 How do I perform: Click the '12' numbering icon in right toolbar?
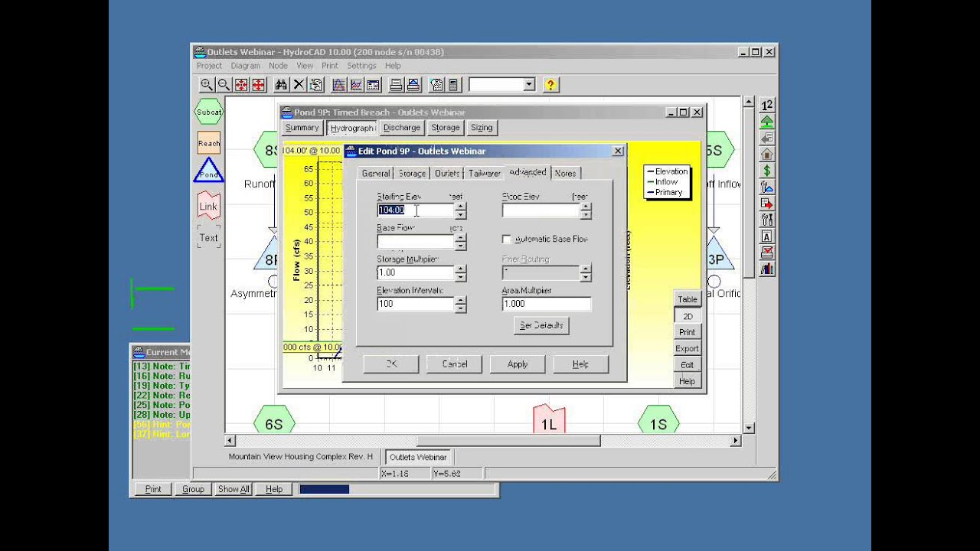click(x=767, y=105)
